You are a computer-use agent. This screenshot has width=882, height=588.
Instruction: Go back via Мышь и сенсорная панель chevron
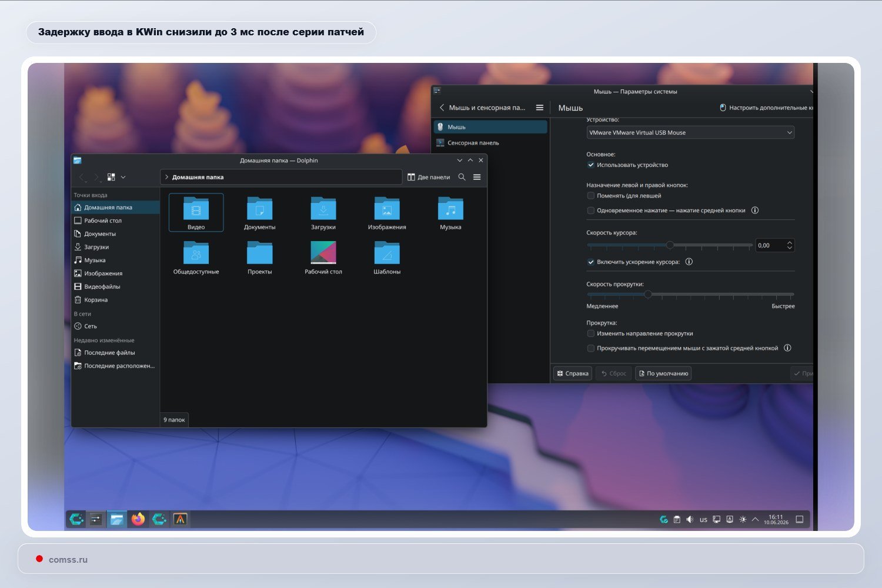[442, 108]
